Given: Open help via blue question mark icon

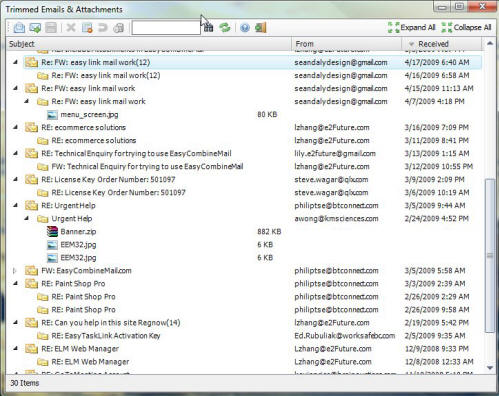Looking at the screenshot, I should [x=245, y=28].
